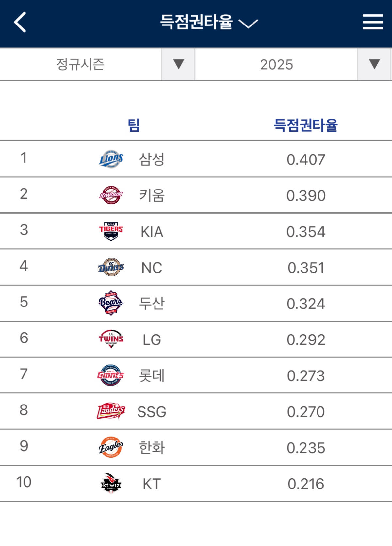
Task: Tap the back arrow icon
Action: 20,23
